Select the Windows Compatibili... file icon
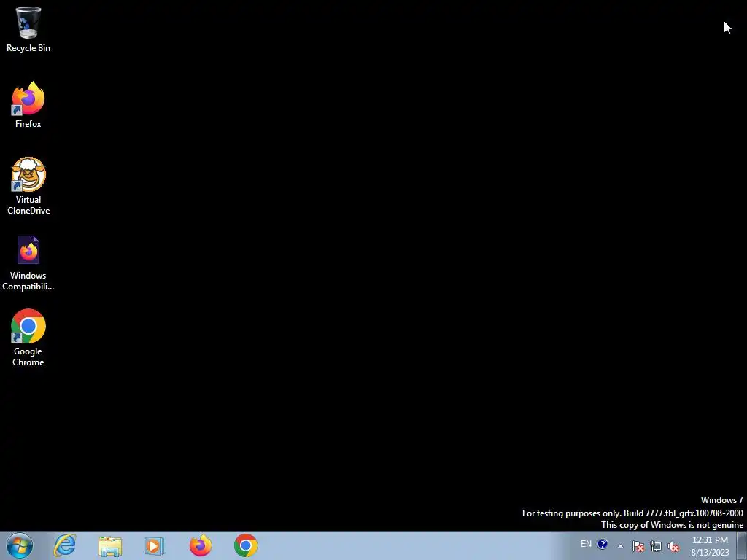This screenshot has height=560, width=747. [28, 262]
